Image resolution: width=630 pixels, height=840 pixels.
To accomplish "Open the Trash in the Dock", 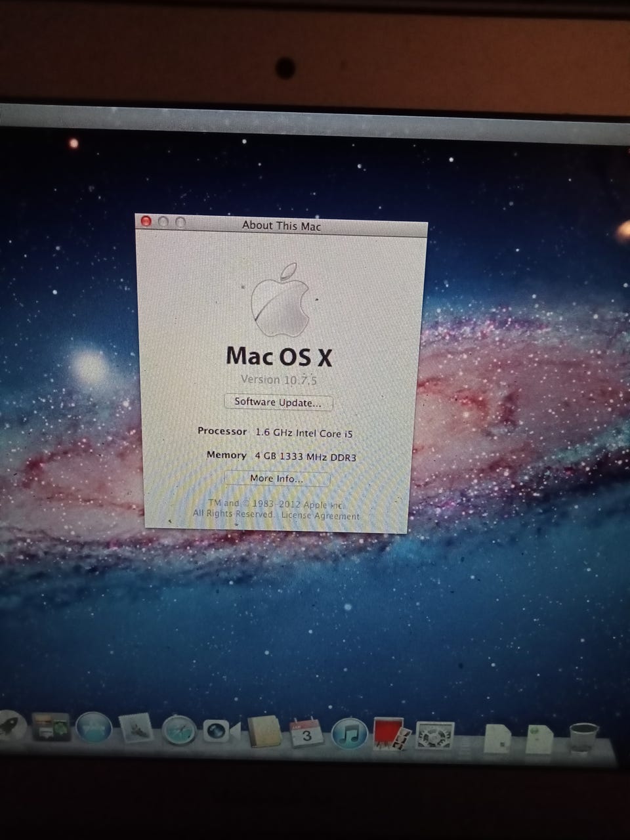I will pos(583,738).
